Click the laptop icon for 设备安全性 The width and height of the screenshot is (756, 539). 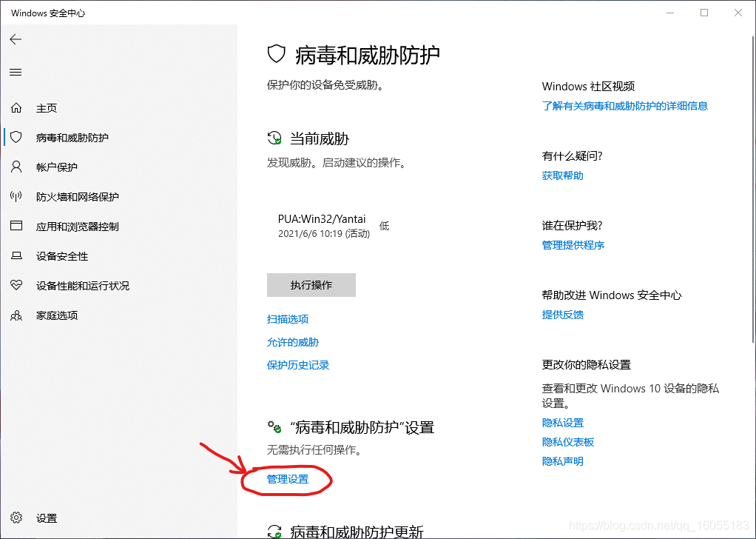(16, 255)
